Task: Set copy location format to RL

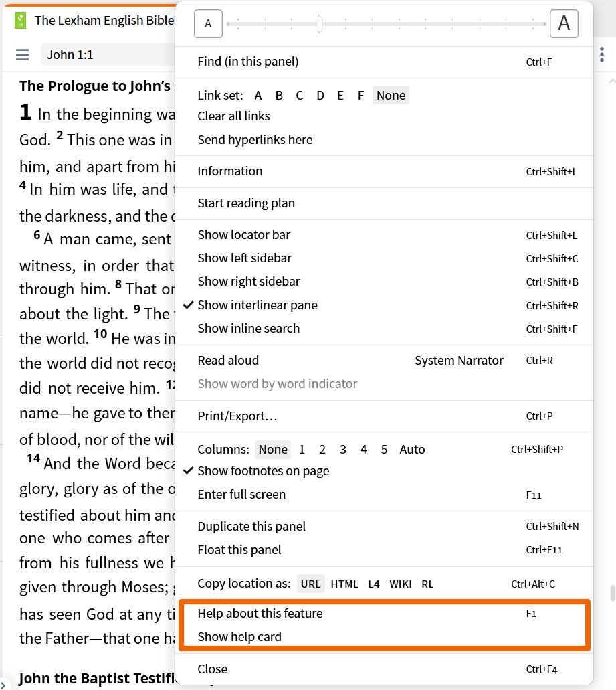Action: pos(427,584)
